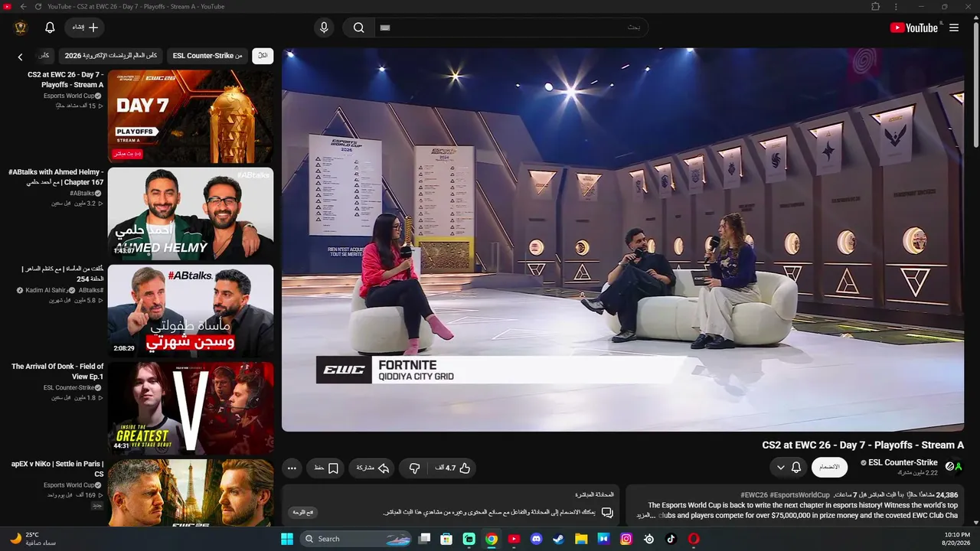Open Task View on the taskbar

coord(425,539)
